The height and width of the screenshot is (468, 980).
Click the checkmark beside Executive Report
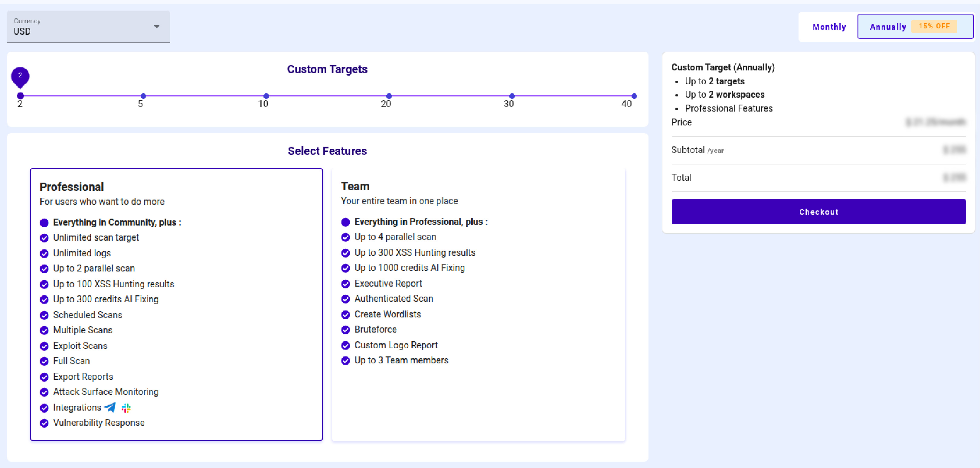[x=345, y=284]
